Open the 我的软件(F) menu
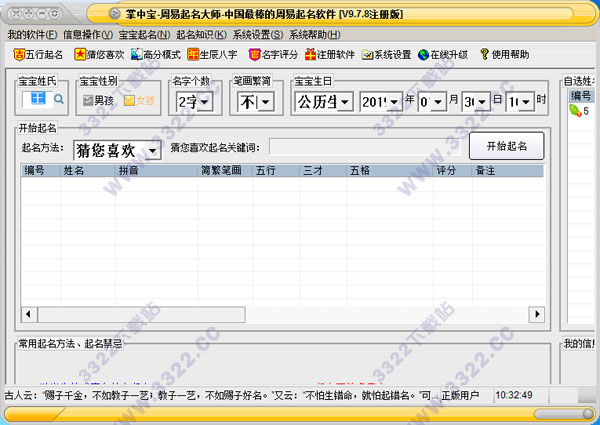This screenshot has width=600, height=425. pos(33,35)
